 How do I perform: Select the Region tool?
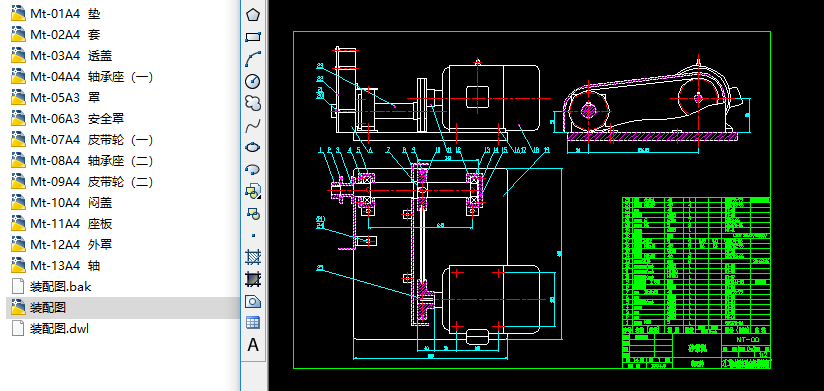point(253,301)
